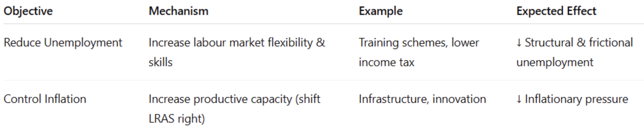Click the Objective column header
644x136 pixels.
pos(28,11)
